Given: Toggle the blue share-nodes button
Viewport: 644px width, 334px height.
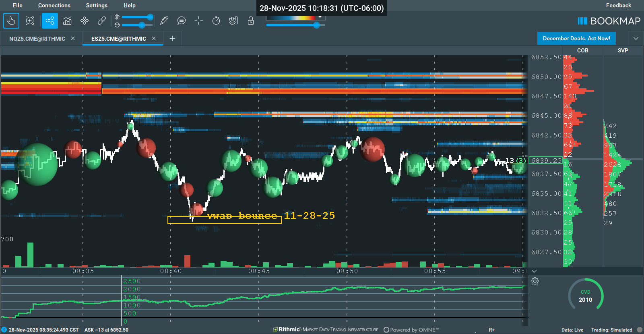Looking at the screenshot, I should tap(50, 21).
